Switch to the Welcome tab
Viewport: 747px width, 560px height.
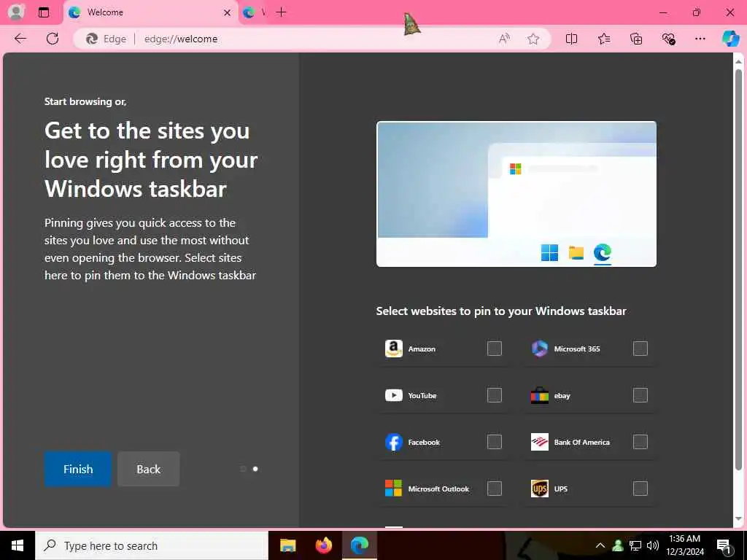pos(150,12)
